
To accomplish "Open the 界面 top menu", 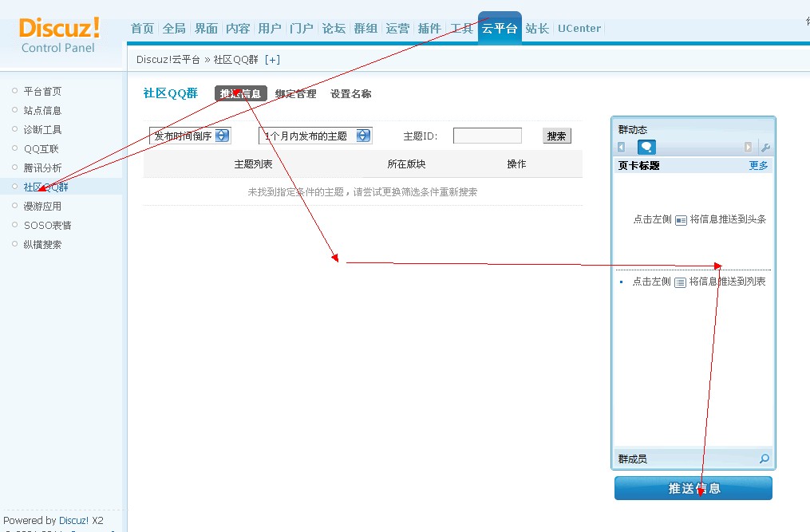I will (206, 29).
